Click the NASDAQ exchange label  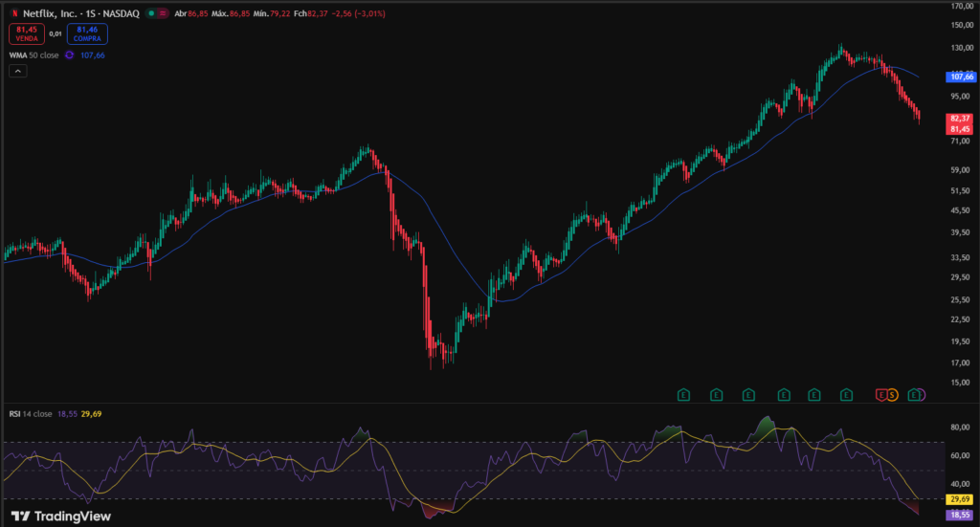click(x=122, y=13)
